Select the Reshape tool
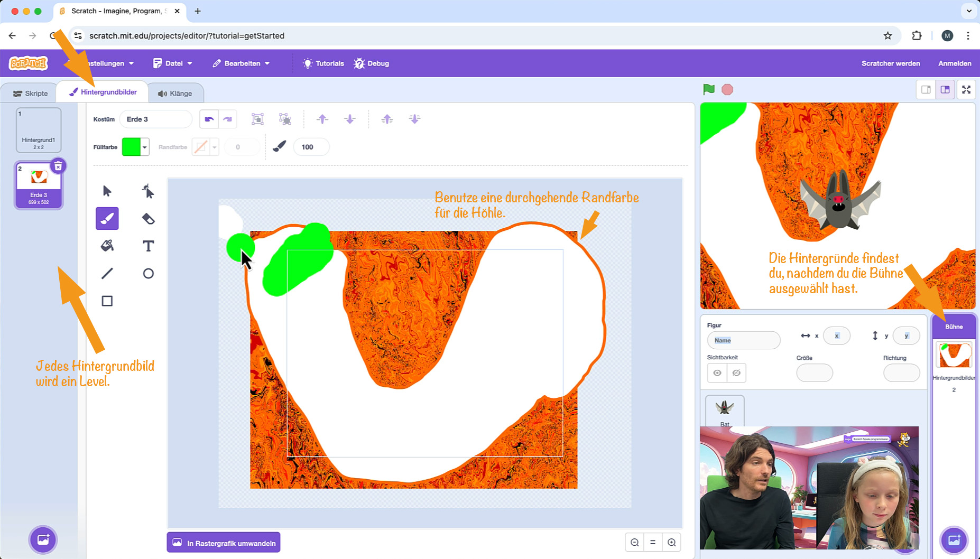 pyautogui.click(x=148, y=191)
